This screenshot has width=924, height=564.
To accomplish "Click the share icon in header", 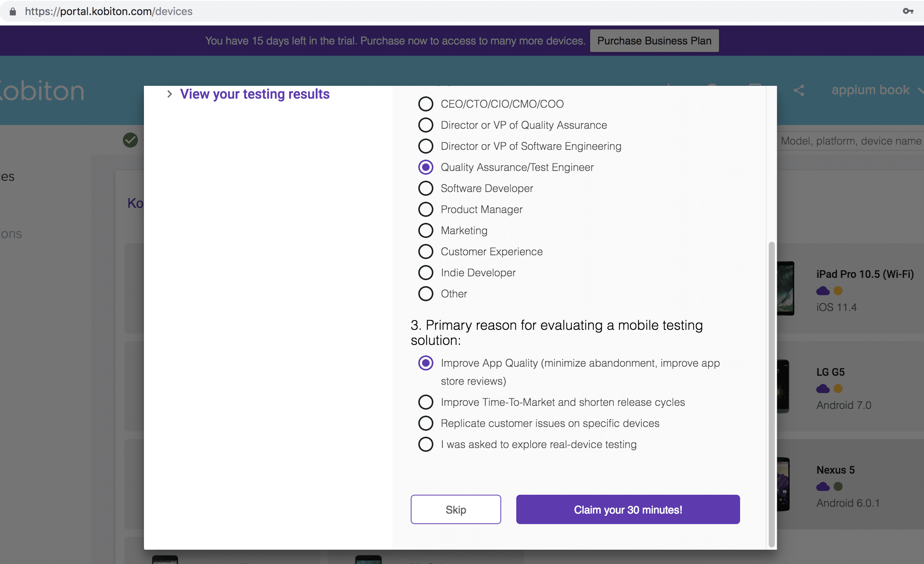I will click(799, 90).
